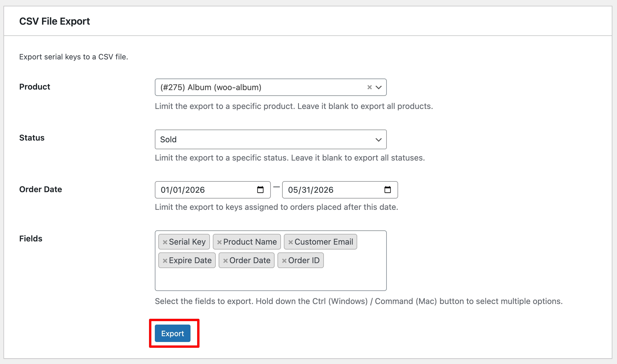This screenshot has height=364, width=617.
Task: Open calendar picker for start date 01/01/2026
Action: pyautogui.click(x=260, y=190)
